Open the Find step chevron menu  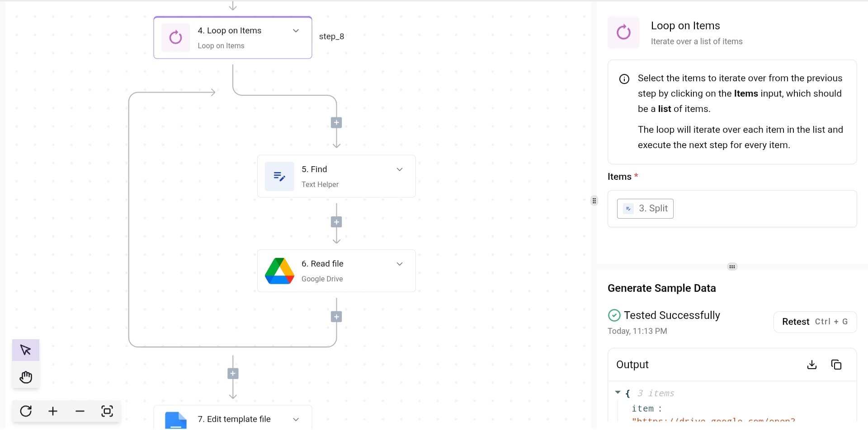tap(400, 169)
